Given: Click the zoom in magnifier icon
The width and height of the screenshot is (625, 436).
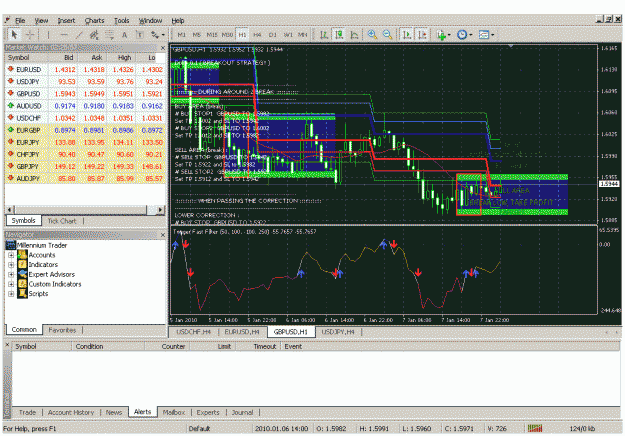Looking at the screenshot, I should pyautogui.click(x=372, y=35).
